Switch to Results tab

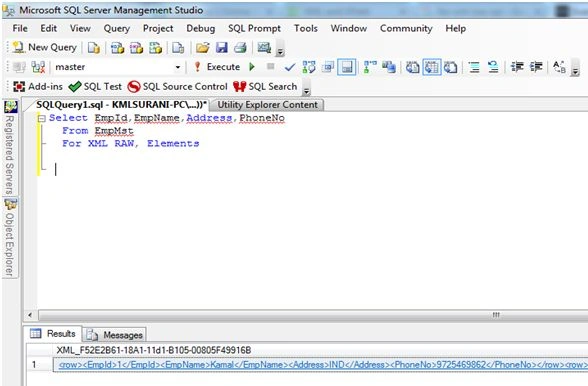pos(53,333)
